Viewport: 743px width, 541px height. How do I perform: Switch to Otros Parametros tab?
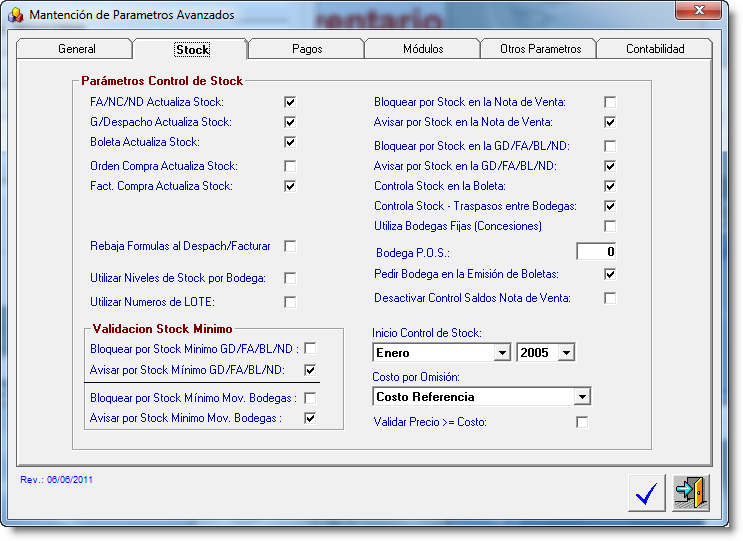point(540,49)
